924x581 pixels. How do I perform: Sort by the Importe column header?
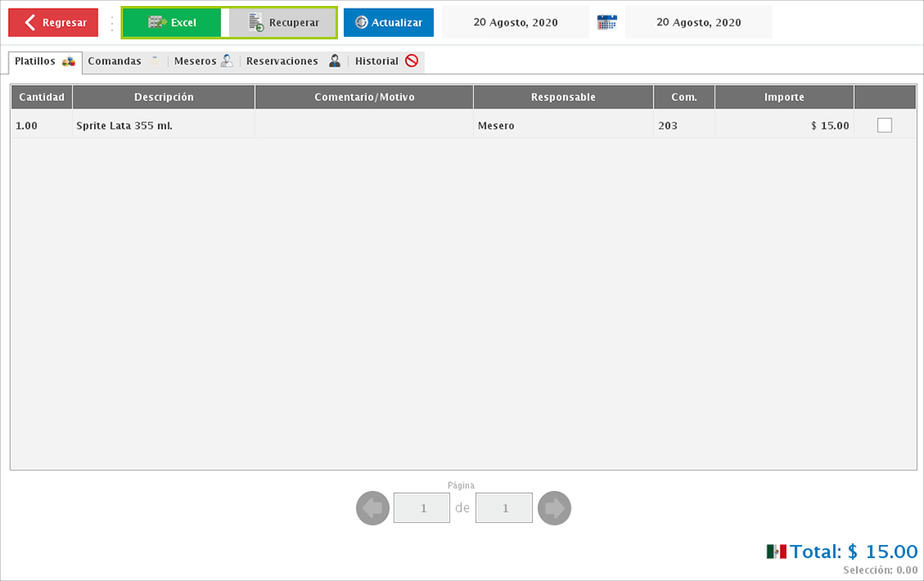point(784,98)
